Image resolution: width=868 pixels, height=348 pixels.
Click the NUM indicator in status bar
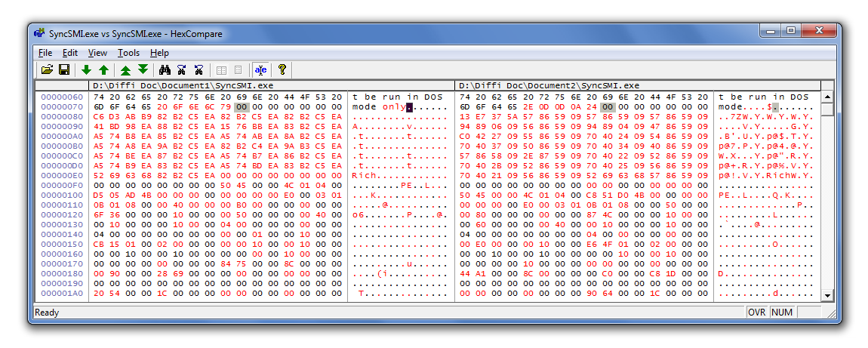pyautogui.click(x=782, y=313)
